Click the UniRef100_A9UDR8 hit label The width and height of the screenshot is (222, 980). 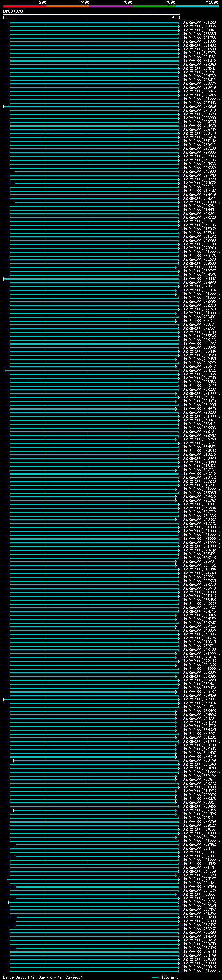pos(199,267)
